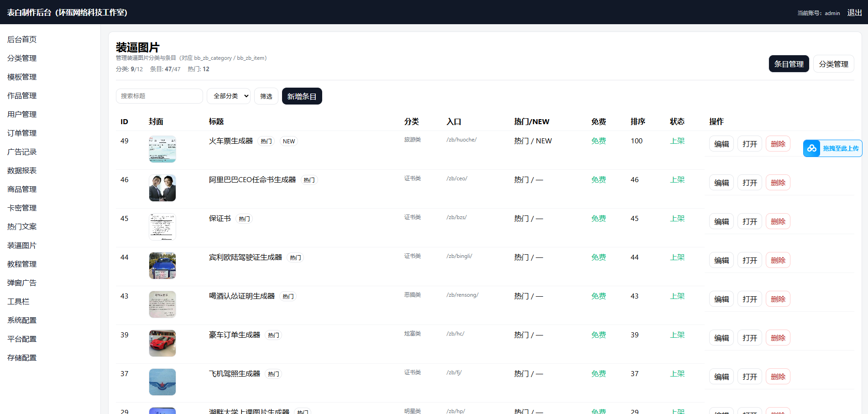Open the 喝酒认怂证明生成器 entry with 打开
The width and height of the screenshot is (868, 414).
point(749,299)
